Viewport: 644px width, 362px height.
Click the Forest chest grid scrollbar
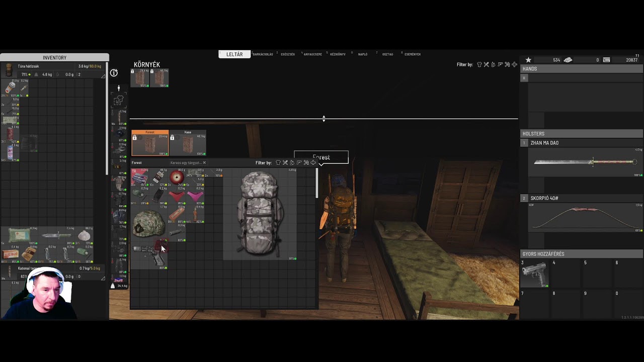pyautogui.click(x=317, y=184)
